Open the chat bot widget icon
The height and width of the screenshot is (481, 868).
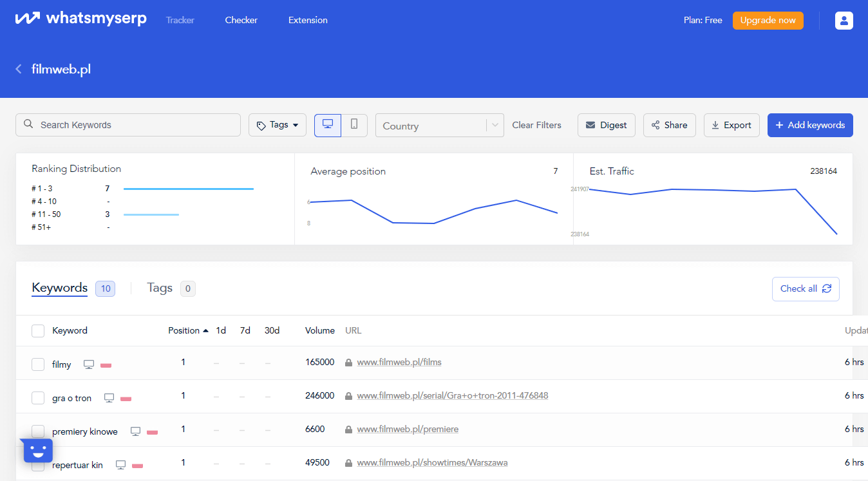[x=37, y=451]
